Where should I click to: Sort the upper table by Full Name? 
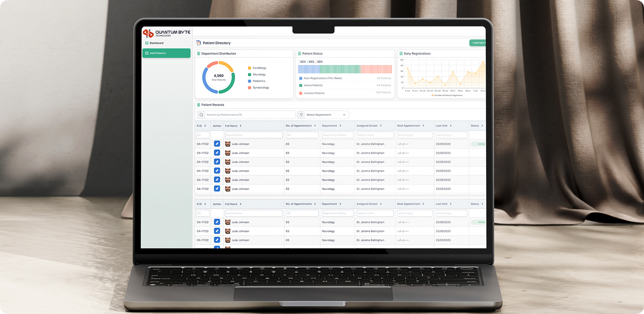pyautogui.click(x=240, y=126)
